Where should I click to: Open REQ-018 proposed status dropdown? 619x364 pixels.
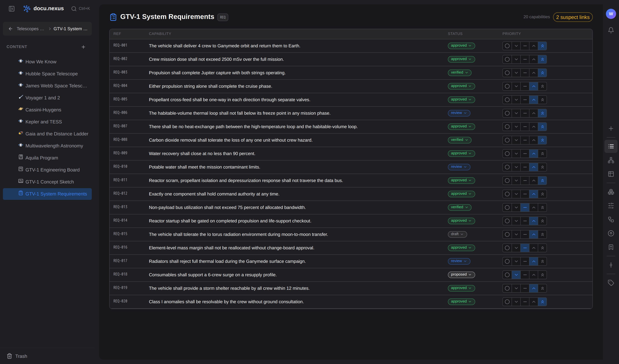[461, 275]
